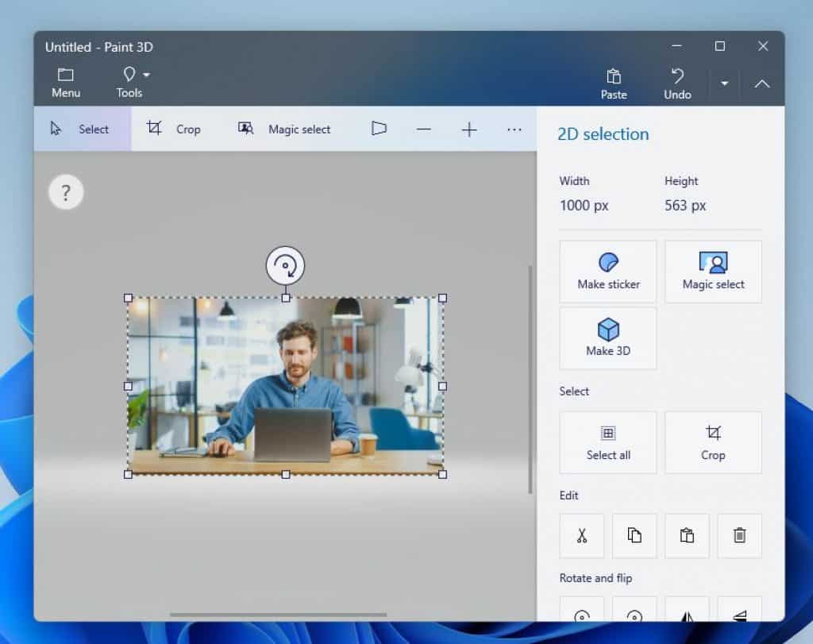Undo the last action
813x644 pixels.
click(677, 84)
